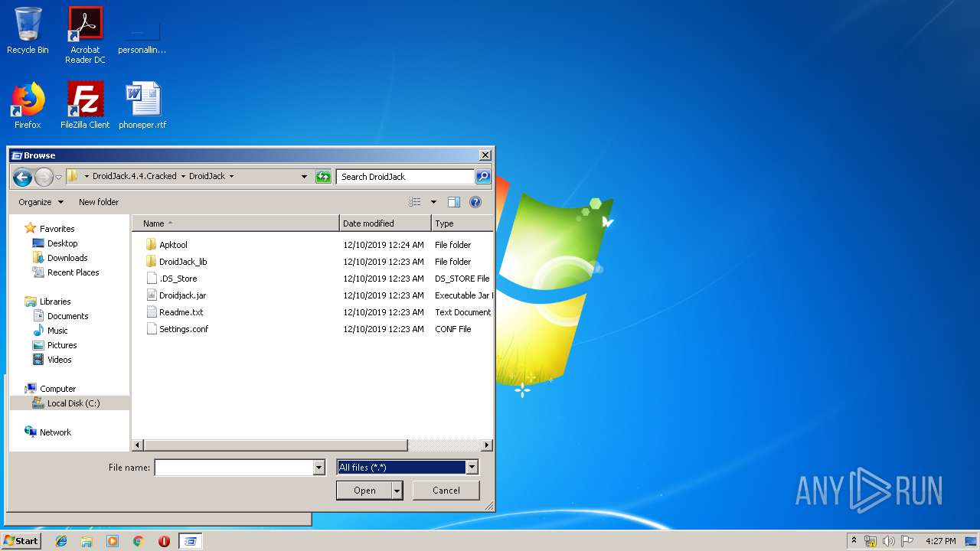Click the taskbar clock 4:27 PM
The height and width of the screenshot is (551, 980).
940,541
